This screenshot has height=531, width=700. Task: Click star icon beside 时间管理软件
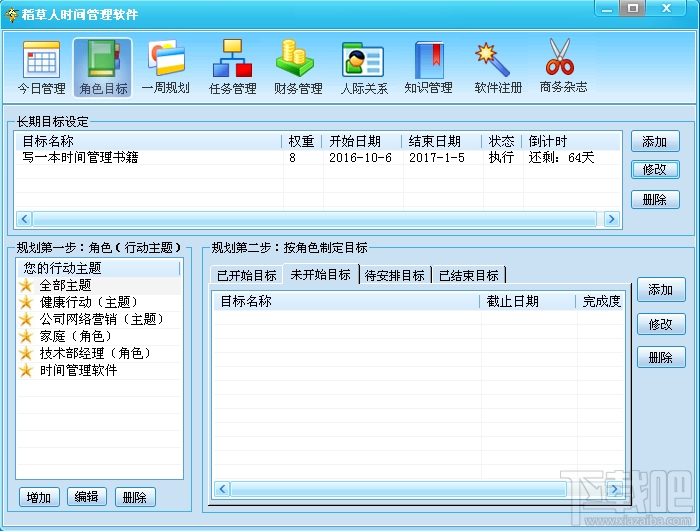tap(26, 370)
